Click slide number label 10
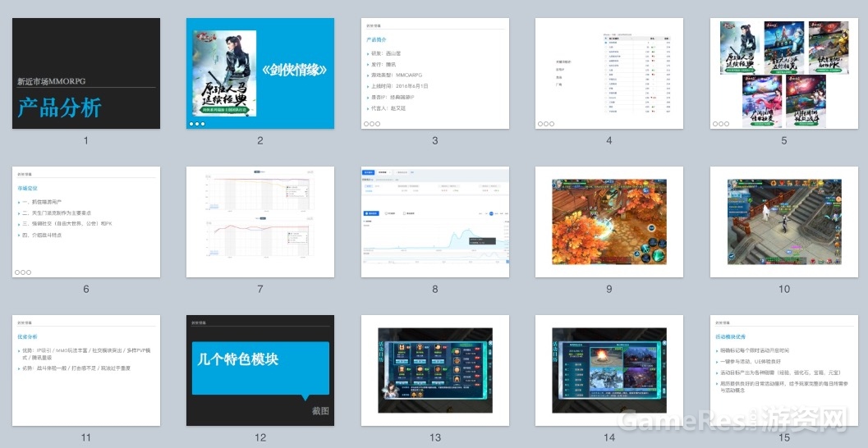This screenshot has width=868, height=448. [x=784, y=289]
